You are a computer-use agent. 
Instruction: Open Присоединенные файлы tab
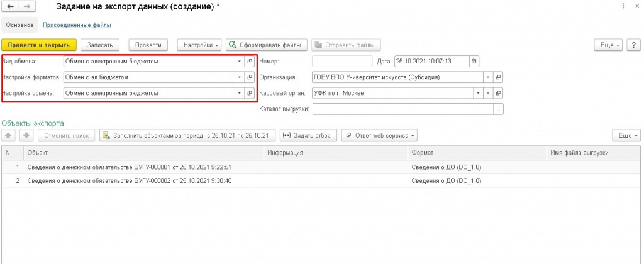click(x=77, y=25)
